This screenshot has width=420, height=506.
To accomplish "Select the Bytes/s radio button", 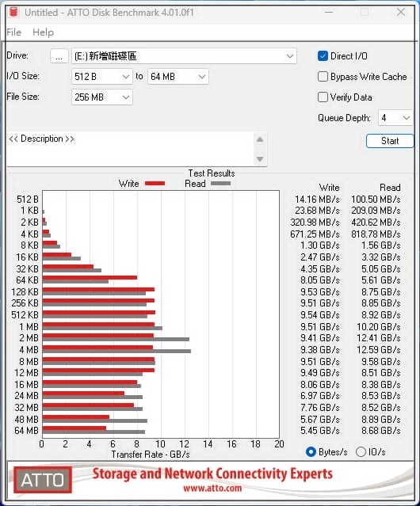I will pos(311,452).
